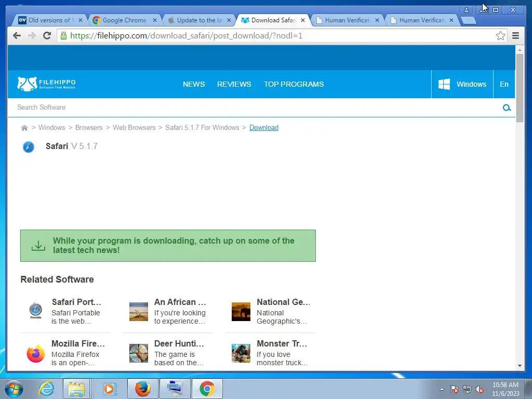Click the search magnifier icon
The width and height of the screenshot is (532, 399).
[x=507, y=108]
